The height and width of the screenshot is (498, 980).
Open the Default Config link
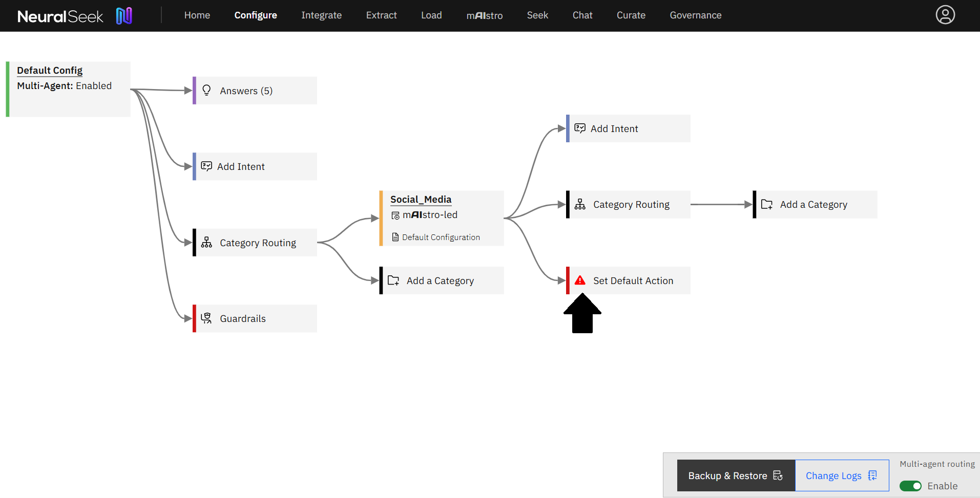[50, 70]
